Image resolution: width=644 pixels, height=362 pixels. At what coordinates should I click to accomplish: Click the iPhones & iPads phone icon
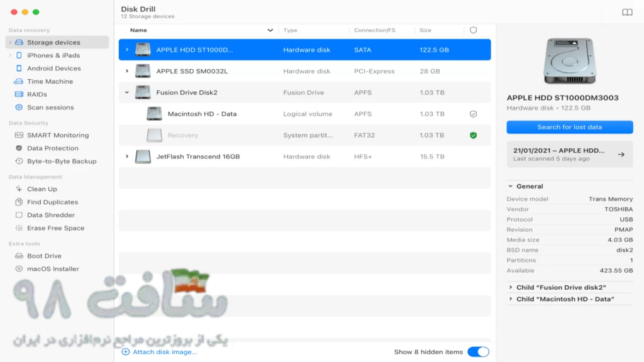[19, 55]
